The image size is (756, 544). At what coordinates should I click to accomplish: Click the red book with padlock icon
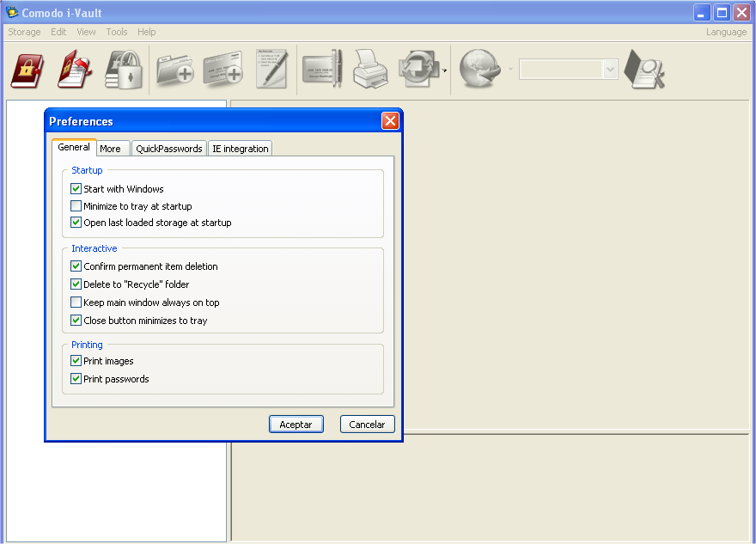(27, 70)
